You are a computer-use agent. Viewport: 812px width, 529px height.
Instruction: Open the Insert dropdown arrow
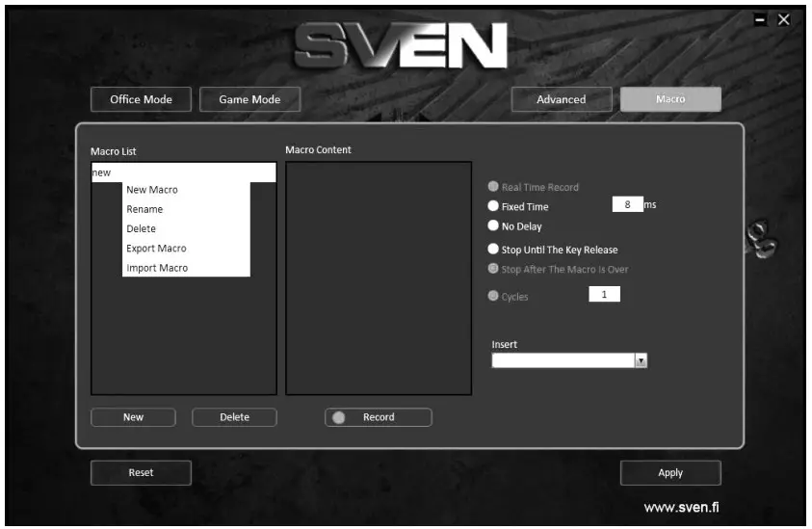pos(642,360)
